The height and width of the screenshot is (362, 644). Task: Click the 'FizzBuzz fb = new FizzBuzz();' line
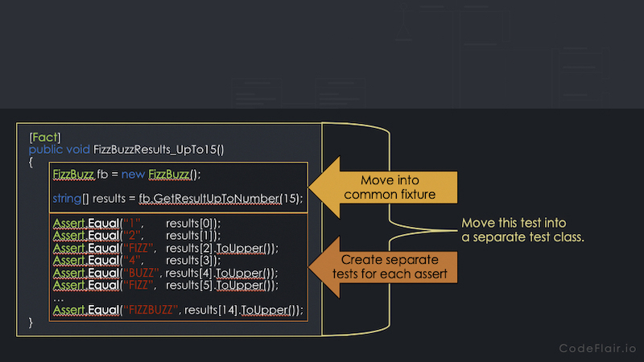[x=126, y=175]
